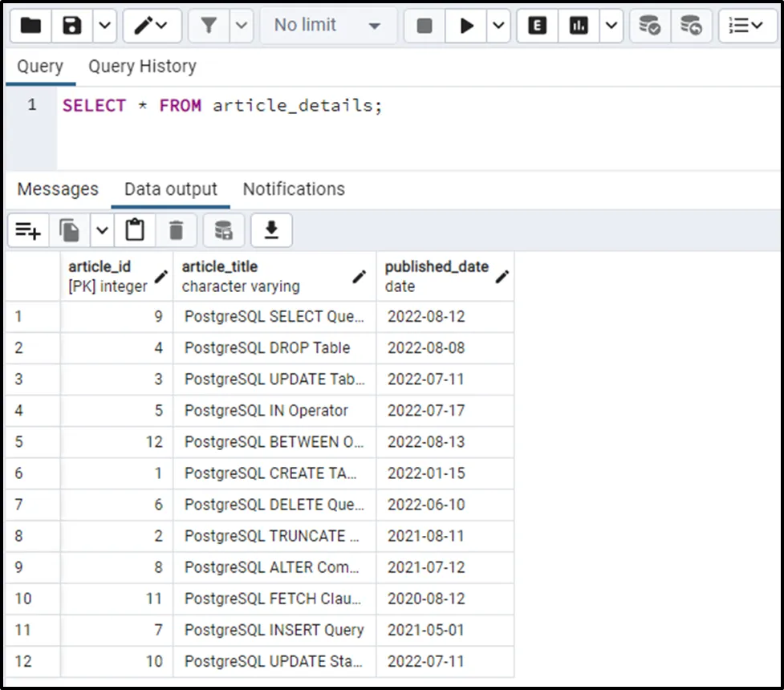Download results with the download arrow icon
The height and width of the screenshot is (690, 784).
click(x=271, y=231)
